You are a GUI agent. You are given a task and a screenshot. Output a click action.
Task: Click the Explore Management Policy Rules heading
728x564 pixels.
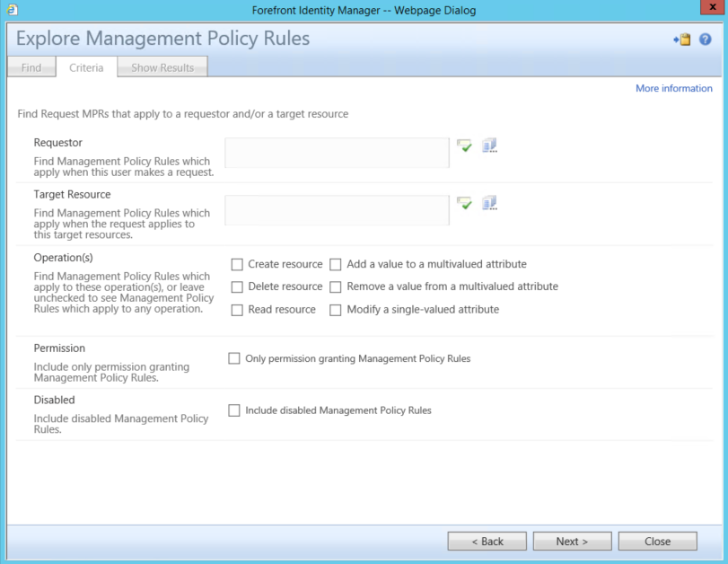pos(163,38)
